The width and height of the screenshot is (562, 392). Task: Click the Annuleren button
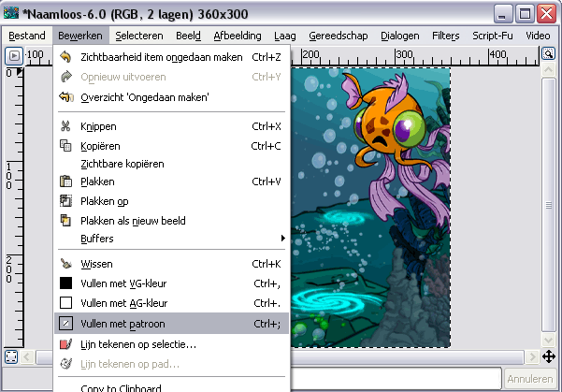(530, 379)
